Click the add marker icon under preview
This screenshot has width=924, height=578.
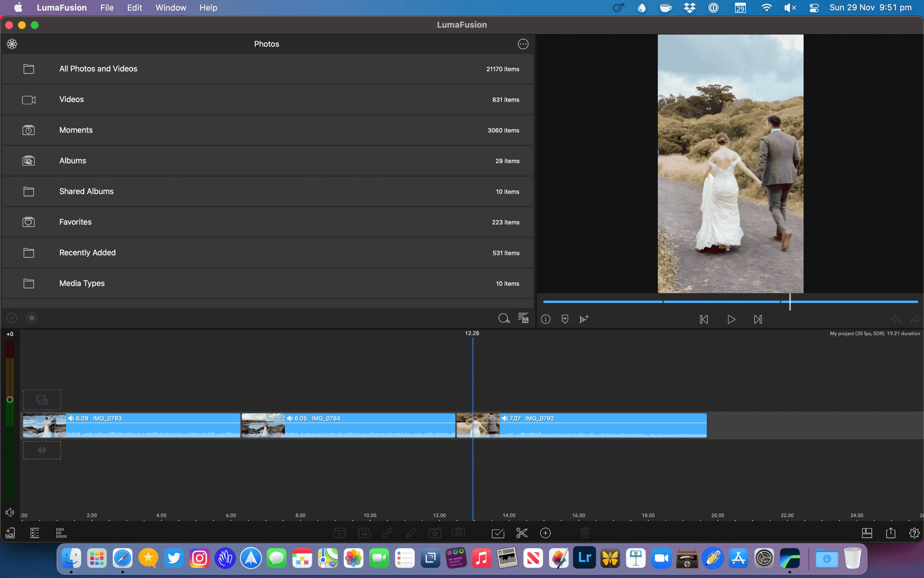coord(565,319)
